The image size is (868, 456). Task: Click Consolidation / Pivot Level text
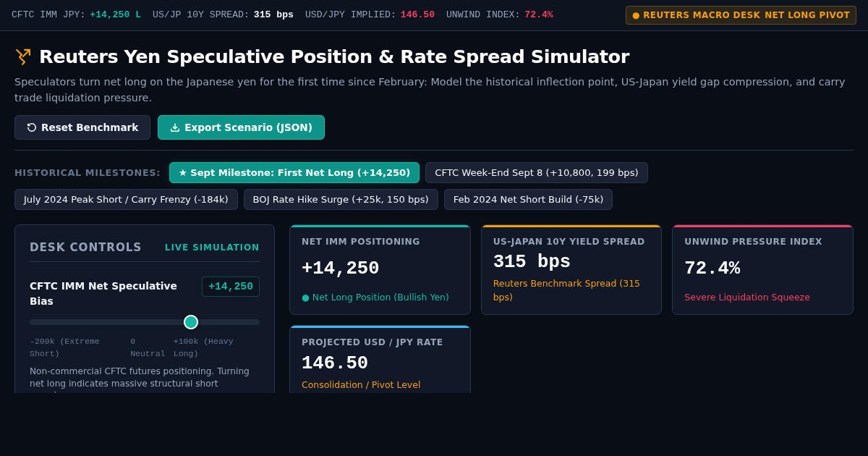pos(361,385)
